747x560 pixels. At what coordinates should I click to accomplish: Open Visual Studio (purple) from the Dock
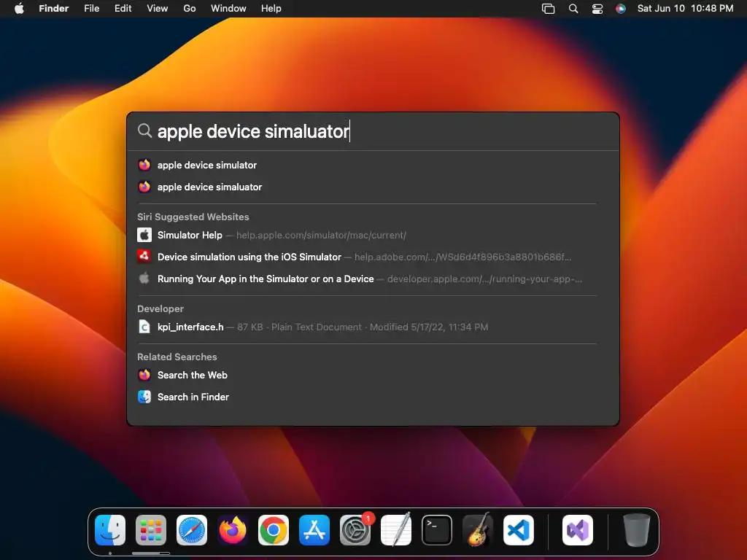(x=578, y=530)
